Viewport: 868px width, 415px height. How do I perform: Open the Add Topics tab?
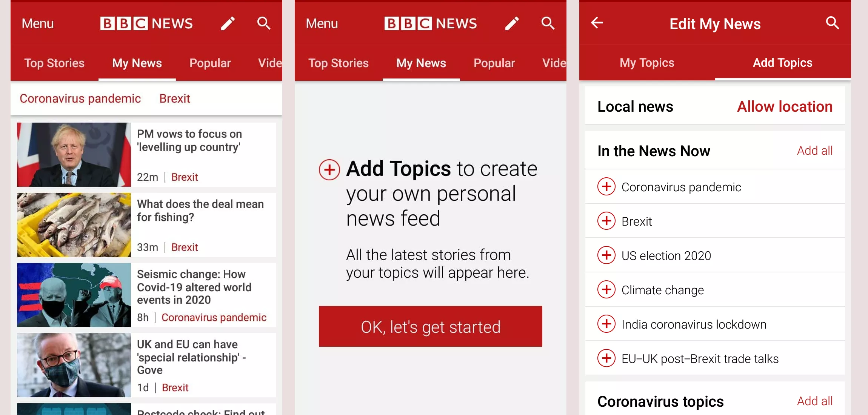pyautogui.click(x=783, y=63)
